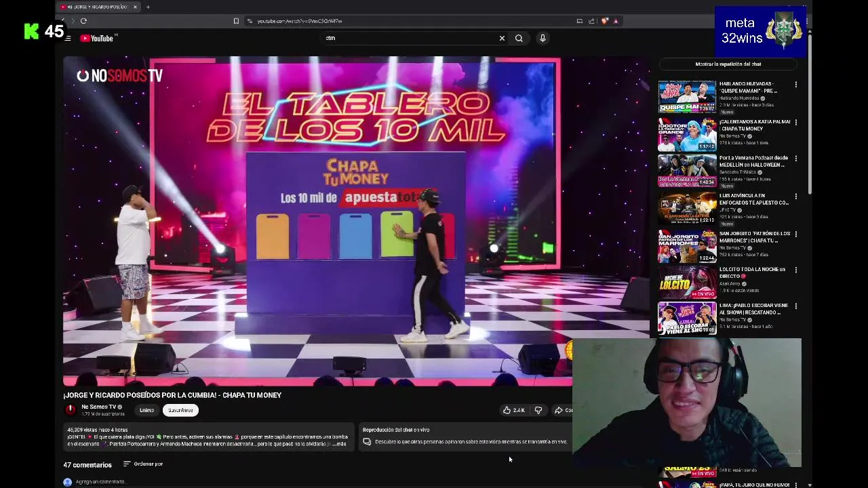
Task: Open the live chat replay panel card
Action: click(x=465, y=436)
